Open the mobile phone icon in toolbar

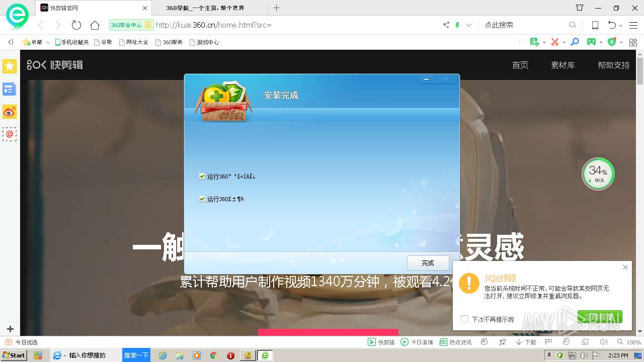point(595,25)
